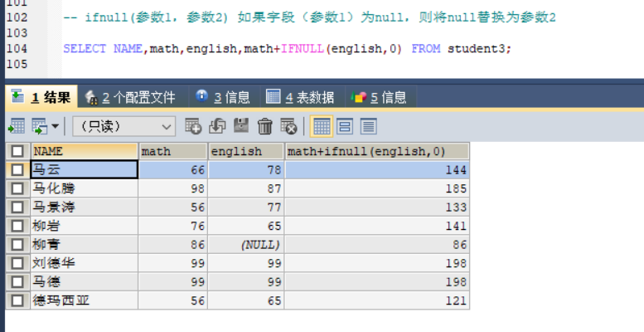Click the total cell 141
644x332 pixels.
pos(377,226)
